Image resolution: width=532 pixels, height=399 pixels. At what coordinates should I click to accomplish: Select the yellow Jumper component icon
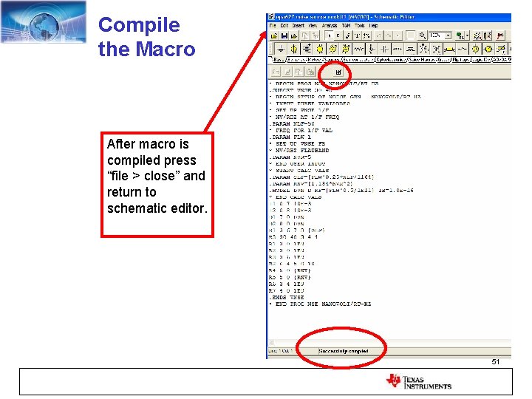(449, 50)
